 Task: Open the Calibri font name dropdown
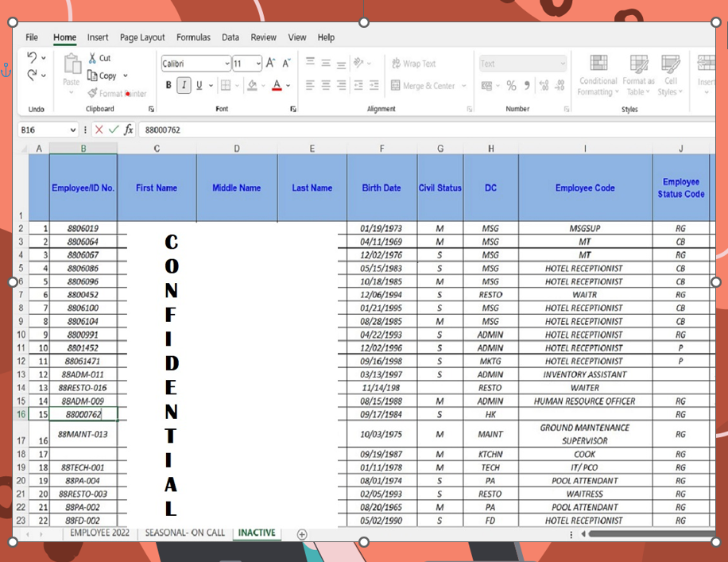tap(227, 64)
